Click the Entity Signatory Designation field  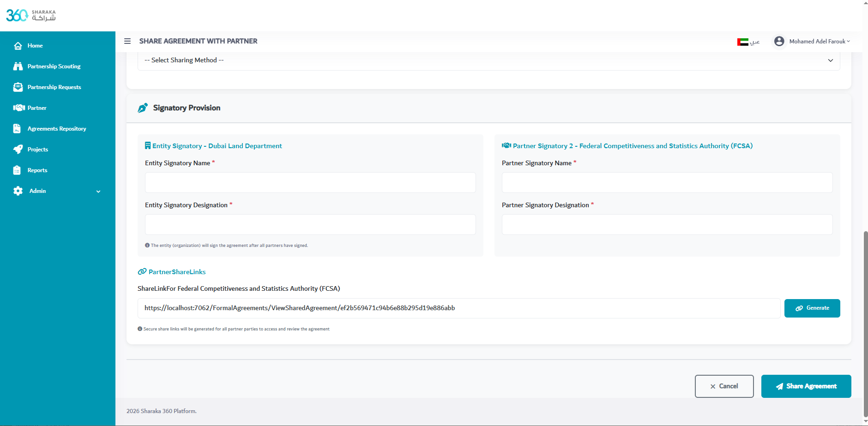coord(310,225)
